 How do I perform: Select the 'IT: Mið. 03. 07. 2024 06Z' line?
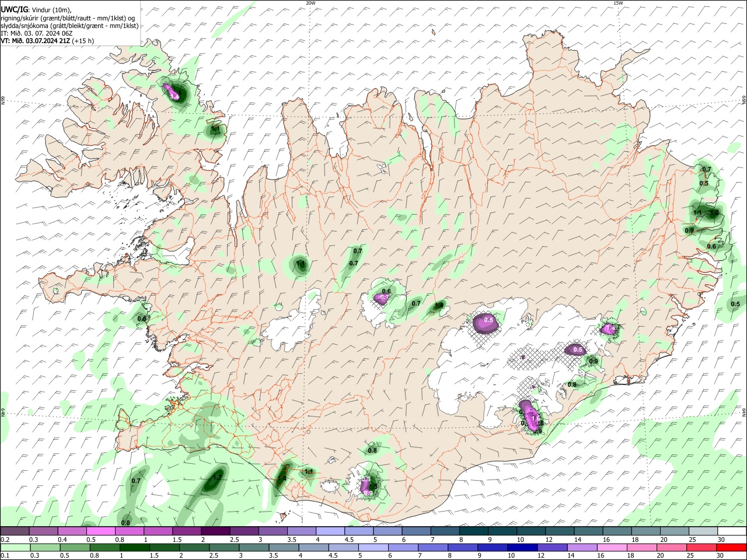(x=37, y=33)
